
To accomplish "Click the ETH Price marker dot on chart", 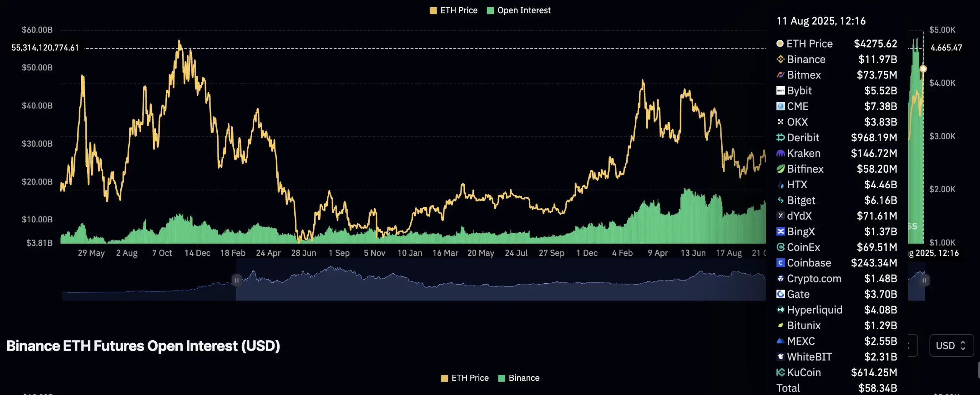I will tap(923, 69).
